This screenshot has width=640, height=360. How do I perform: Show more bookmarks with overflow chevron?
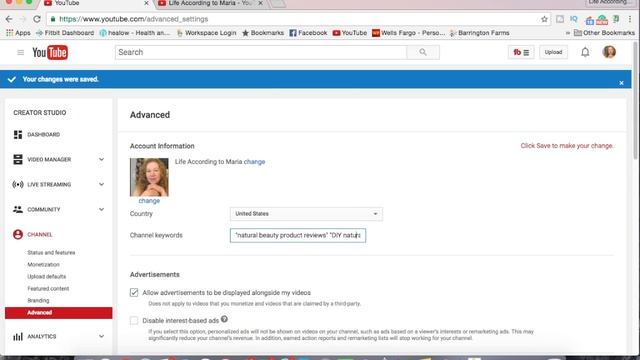(x=568, y=33)
